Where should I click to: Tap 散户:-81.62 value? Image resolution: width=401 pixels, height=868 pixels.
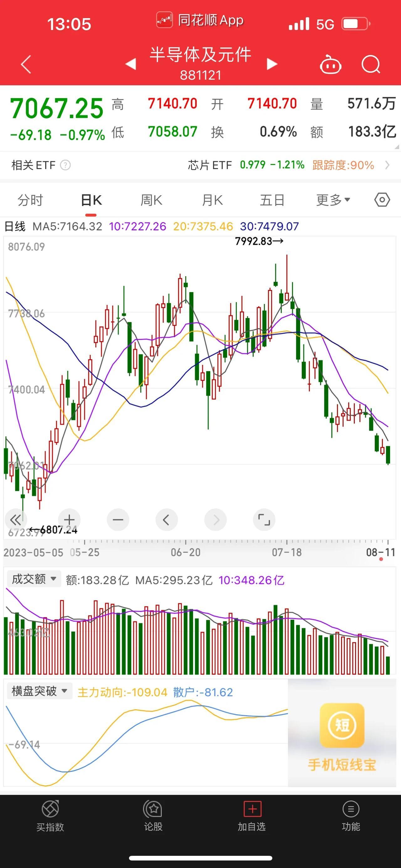[x=203, y=692]
